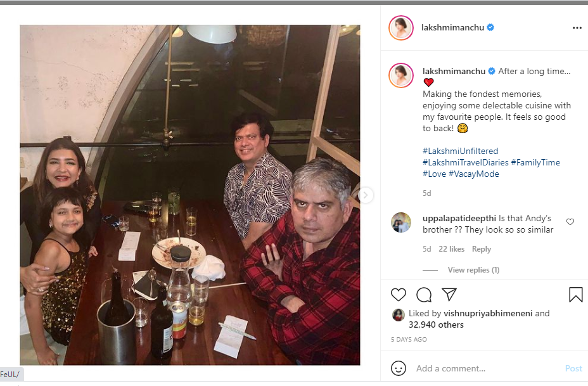Like uppalapatideepthi's comment with the small heart
The width and height of the screenshot is (588, 386).
570,222
